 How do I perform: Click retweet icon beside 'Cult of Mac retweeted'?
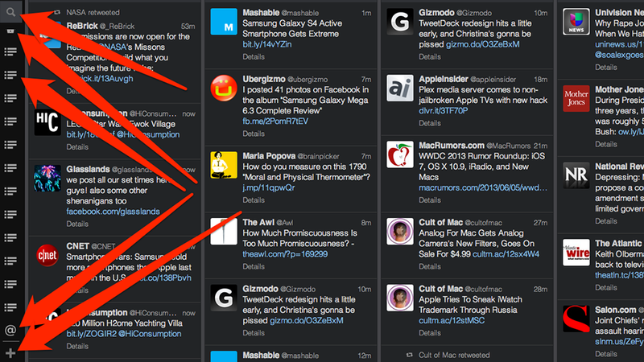pos(410,355)
